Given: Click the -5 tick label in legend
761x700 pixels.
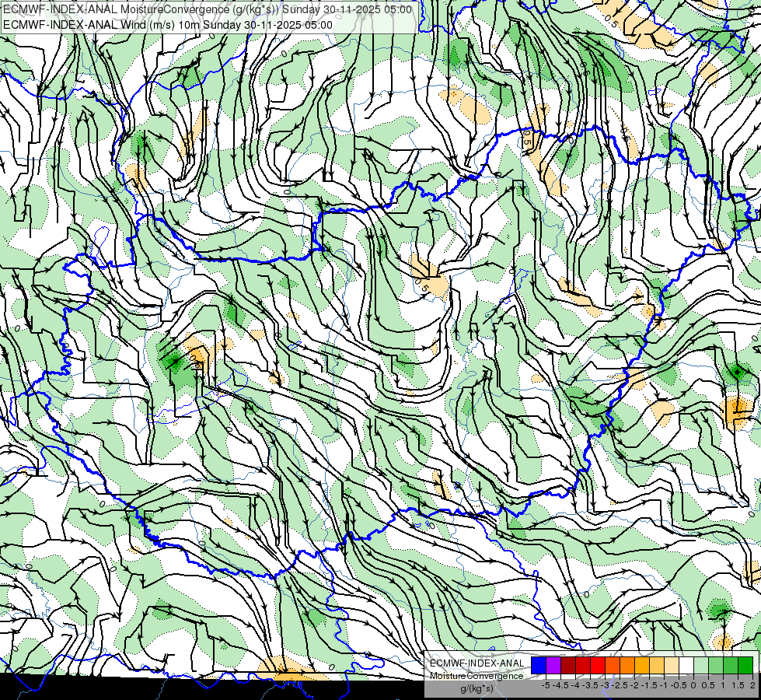Looking at the screenshot, I should [546, 685].
